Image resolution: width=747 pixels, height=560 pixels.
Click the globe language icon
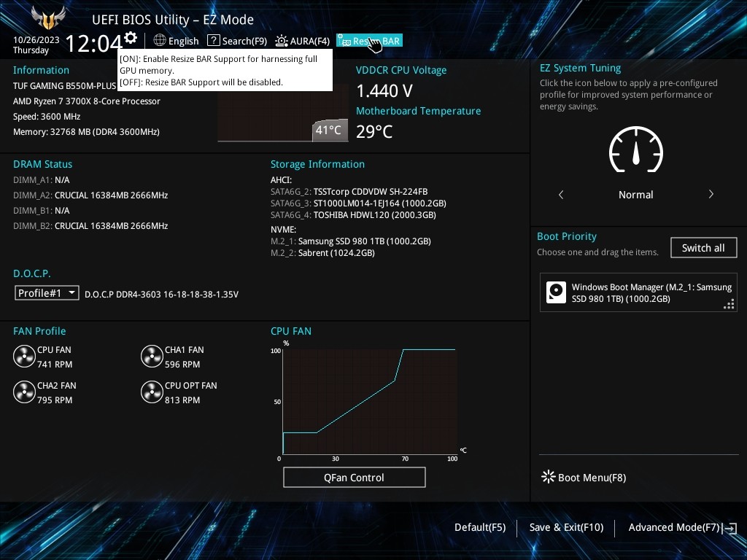point(160,41)
